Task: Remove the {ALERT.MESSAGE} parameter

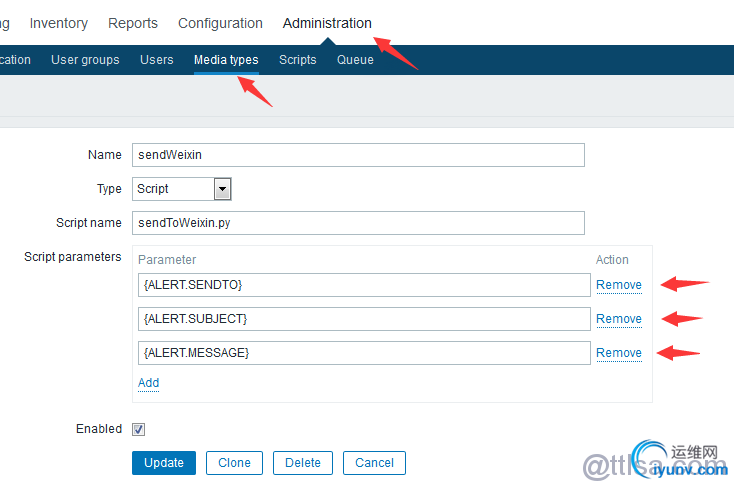Action: 619,353
